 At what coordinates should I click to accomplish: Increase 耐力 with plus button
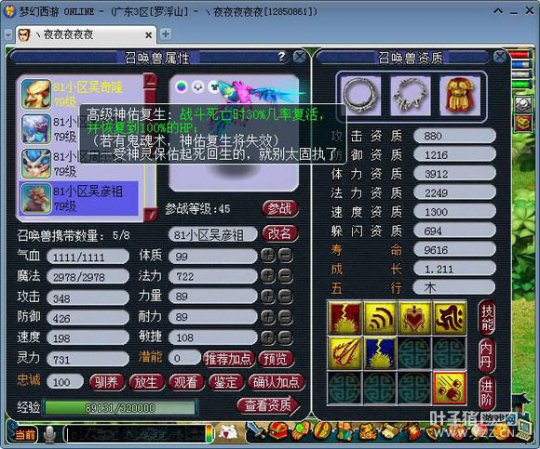[268, 317]
